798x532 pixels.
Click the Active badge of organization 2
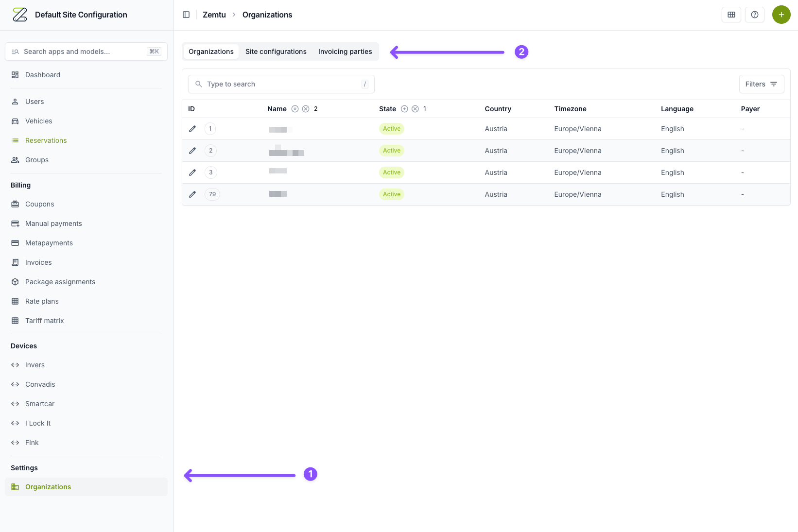(392, 151)
